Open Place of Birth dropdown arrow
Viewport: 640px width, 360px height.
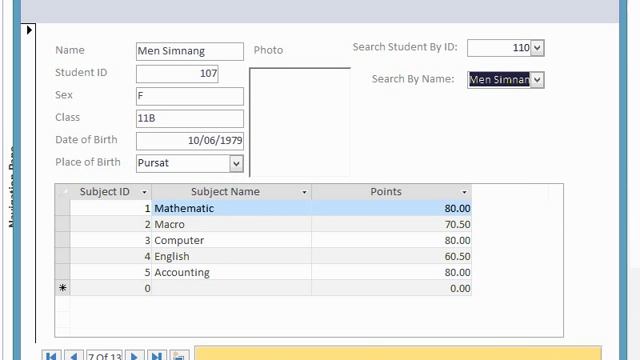236,164
